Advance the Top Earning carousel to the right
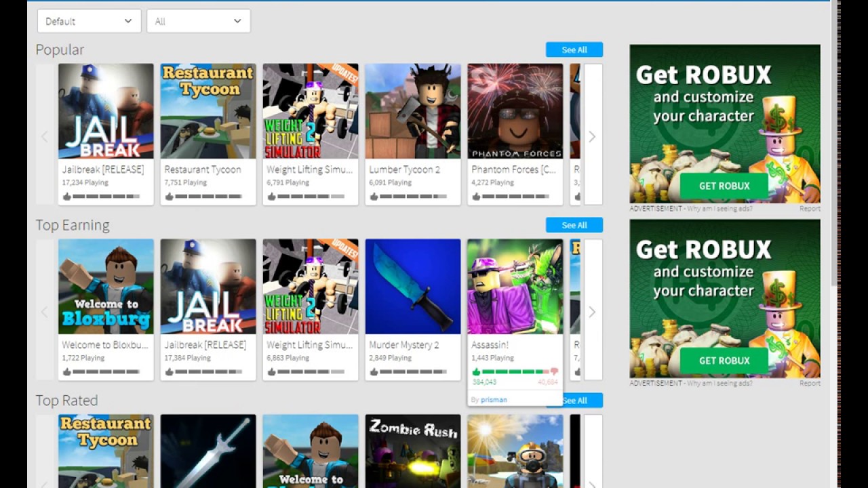 pyautogui.click(x=593, y=312)
